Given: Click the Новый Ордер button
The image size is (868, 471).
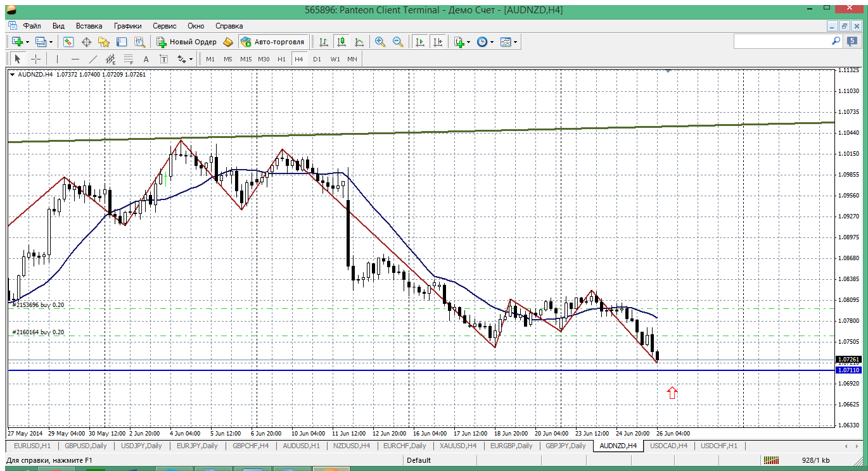Looking at the screenshot, I should click(x=187, y=42).
